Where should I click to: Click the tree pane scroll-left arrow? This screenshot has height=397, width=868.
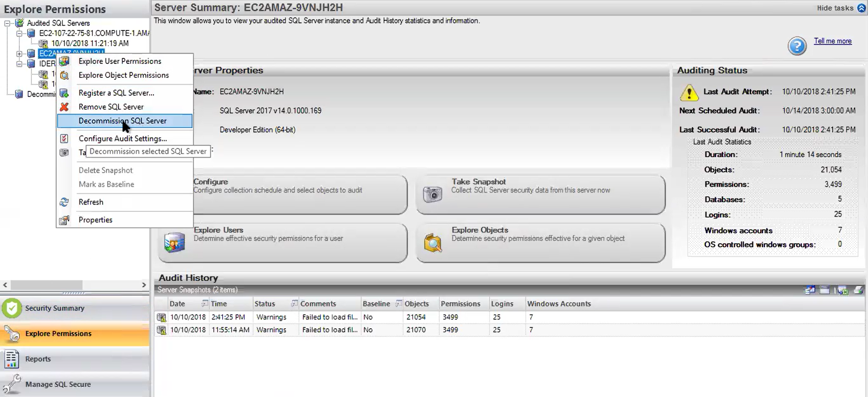(x=5, y=285)
